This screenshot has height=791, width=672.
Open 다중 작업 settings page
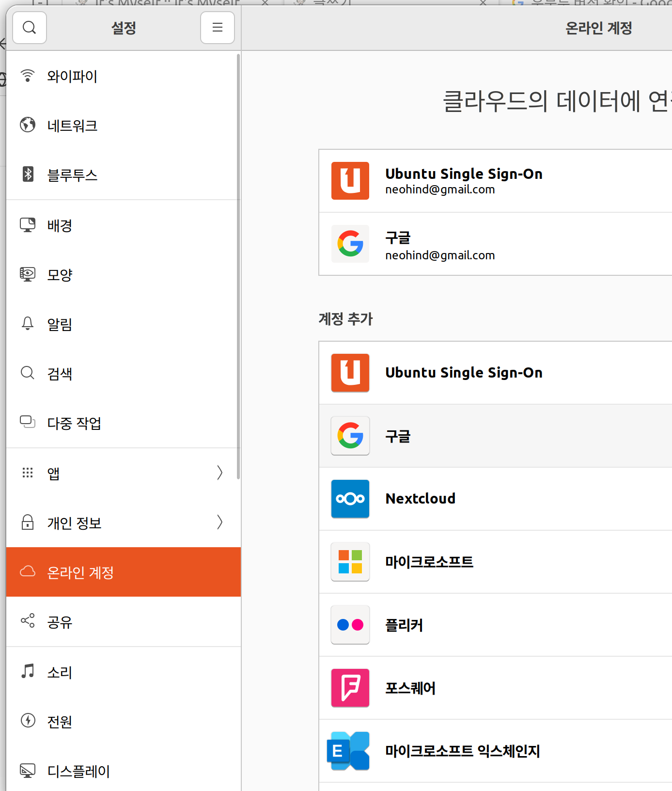[124, 423]
